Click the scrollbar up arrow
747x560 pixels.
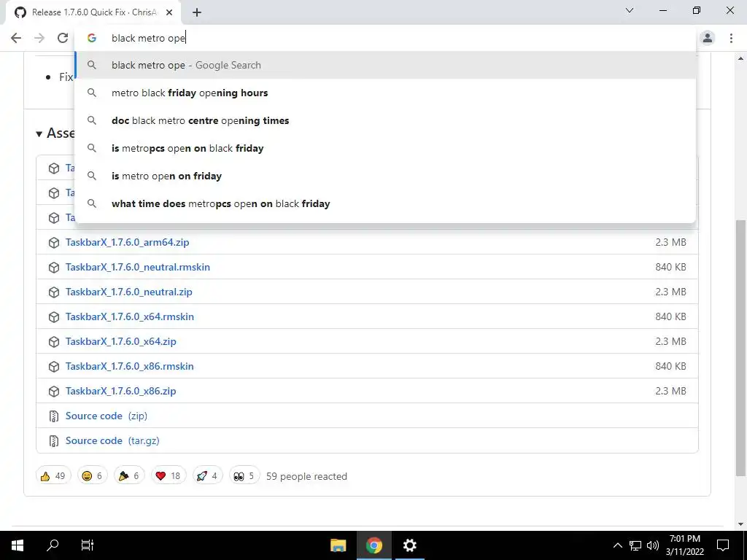click(x=740, y=58)
